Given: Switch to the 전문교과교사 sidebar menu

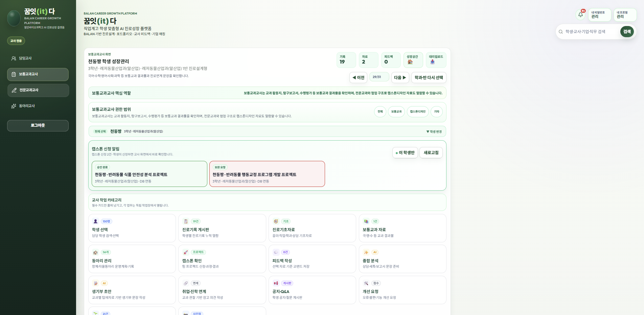Looking at the screenshot, I should coord(38,90).
